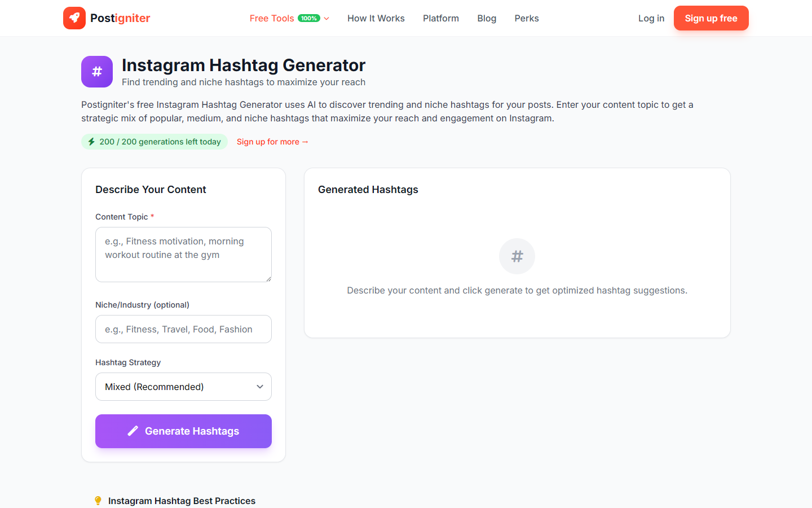The width and height of the screenshot is (812, 508).
Task: Click the lightbulb Best Practices icon
Action: point(98,500)
